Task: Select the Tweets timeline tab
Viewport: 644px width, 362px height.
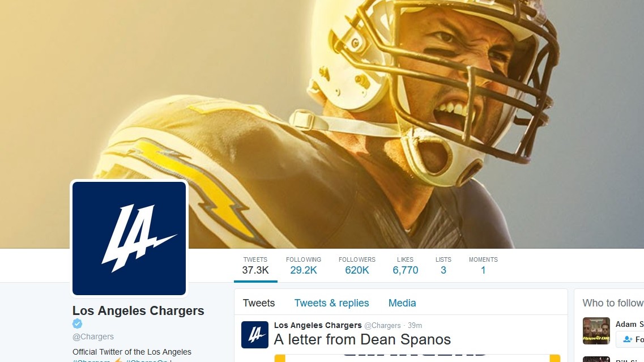Action: point(259,303)
